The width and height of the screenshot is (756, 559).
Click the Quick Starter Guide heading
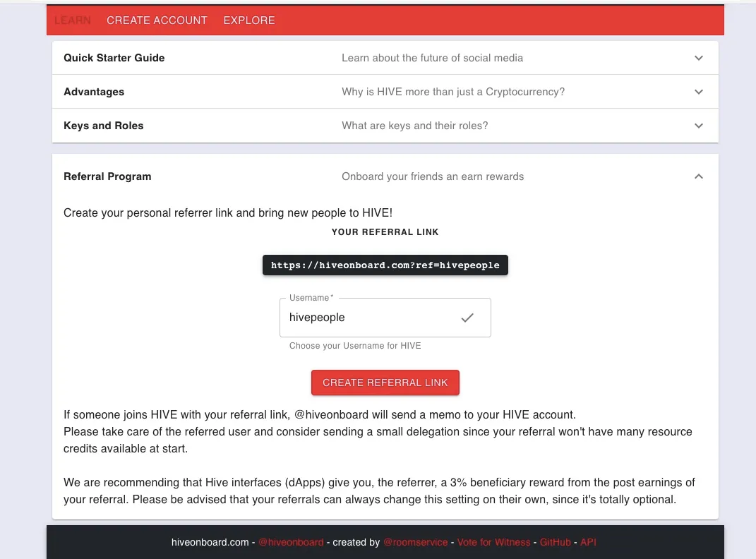(x=114, y=58)
